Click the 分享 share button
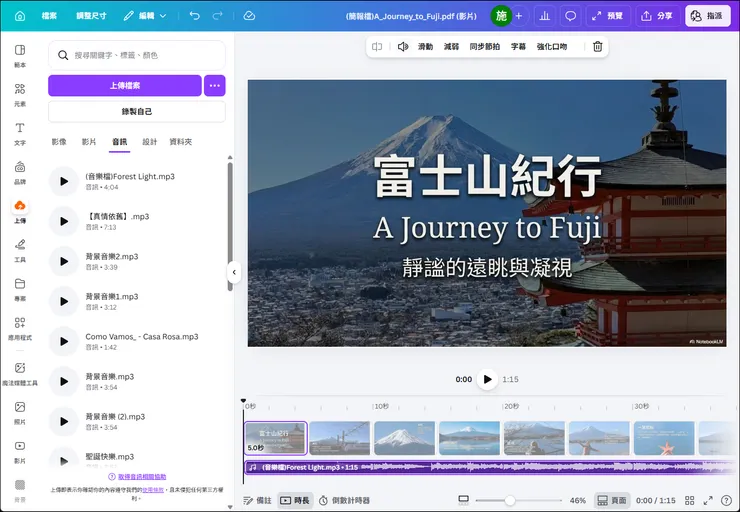The height and width of the screenshot is (512, 740). click(657, 16)
